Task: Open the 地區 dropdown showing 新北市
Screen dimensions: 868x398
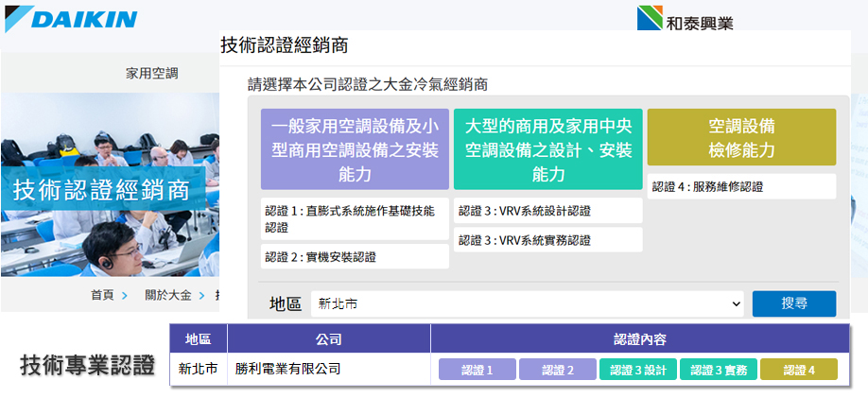Action: click(x=527, y=303)
